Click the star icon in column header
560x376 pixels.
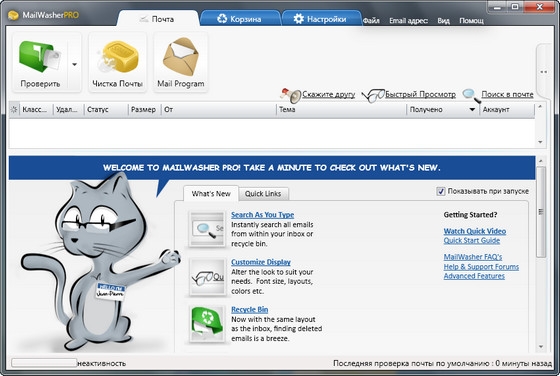pos(14,110)
